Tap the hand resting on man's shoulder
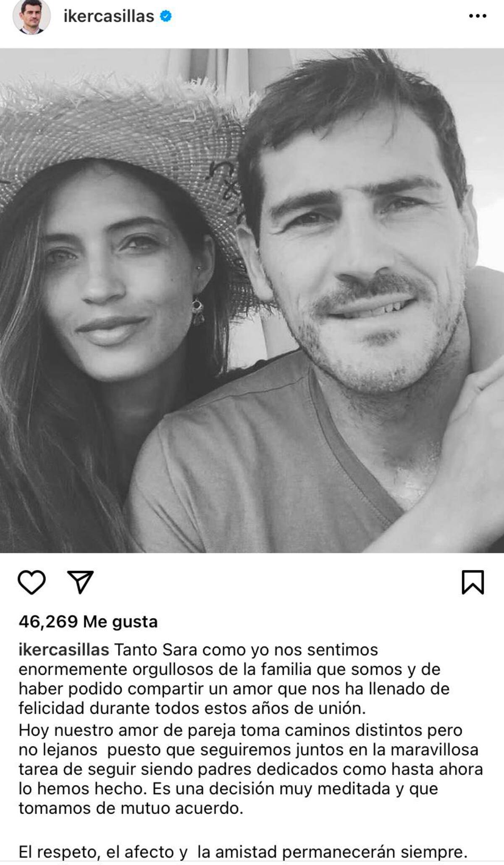The height and width of the screenshot is (865, 504). click(470, 425)
